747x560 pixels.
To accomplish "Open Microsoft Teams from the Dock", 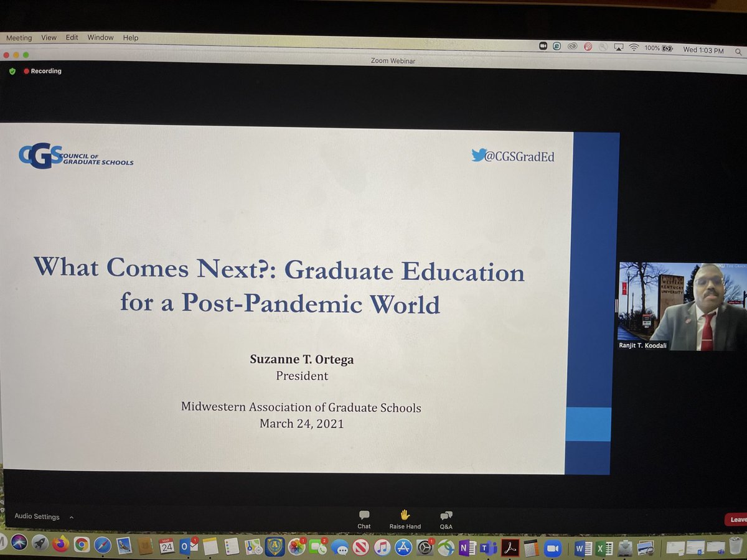I will point(488,548).
